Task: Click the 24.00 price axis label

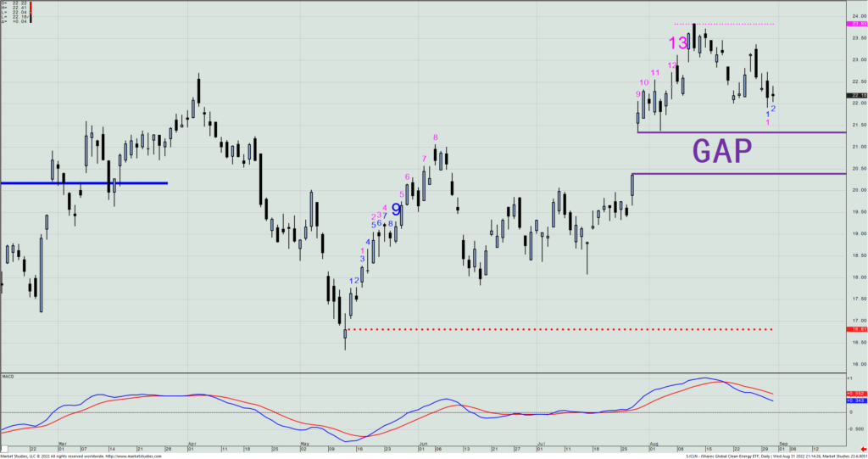Action: click(860, 17)
